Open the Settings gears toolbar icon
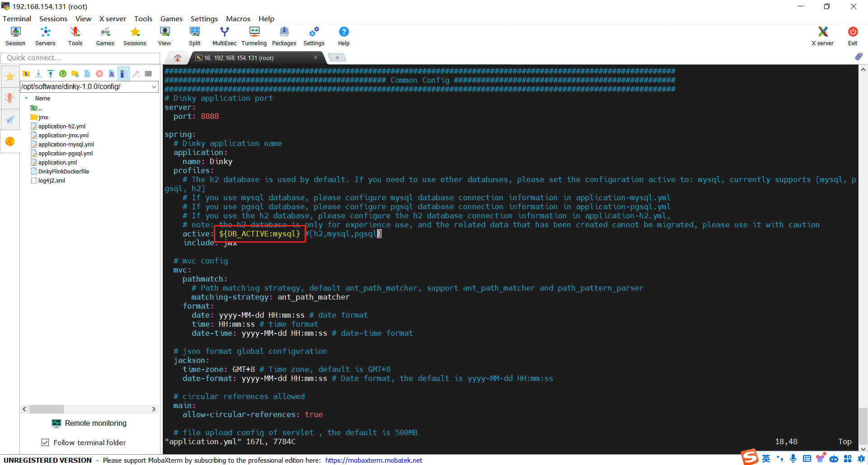The width and height of the screenshot is (868, 465). (314, 36)
